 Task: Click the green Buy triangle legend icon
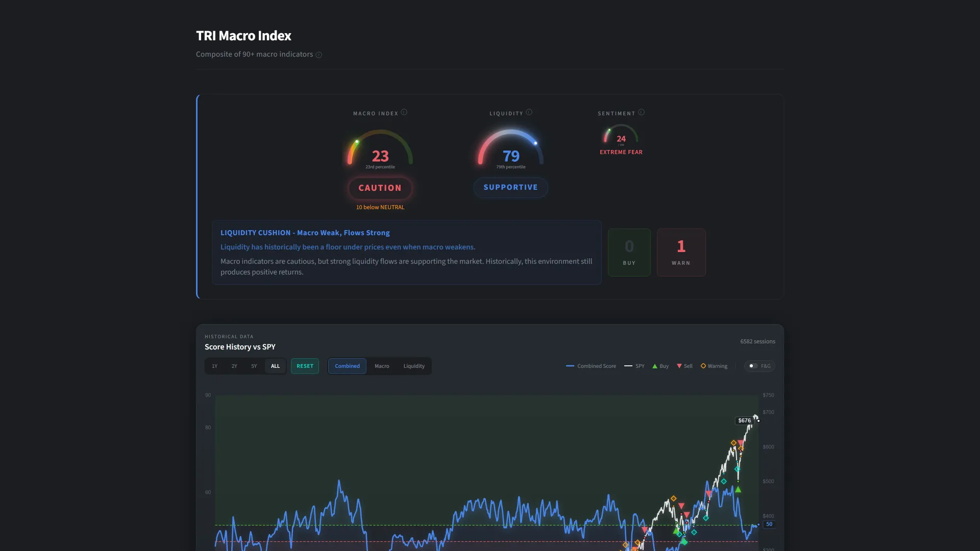[x=655, y=366]
